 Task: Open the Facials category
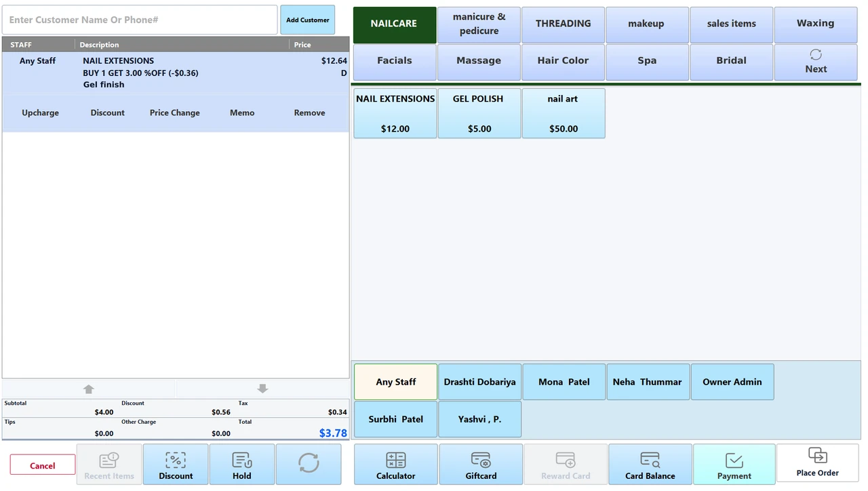[x=394, y=62]
